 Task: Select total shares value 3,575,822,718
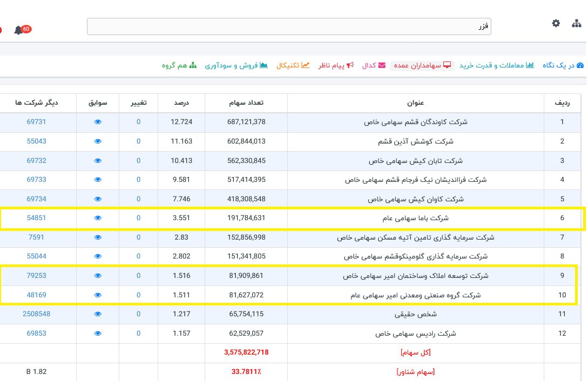[x=246, y=352]
